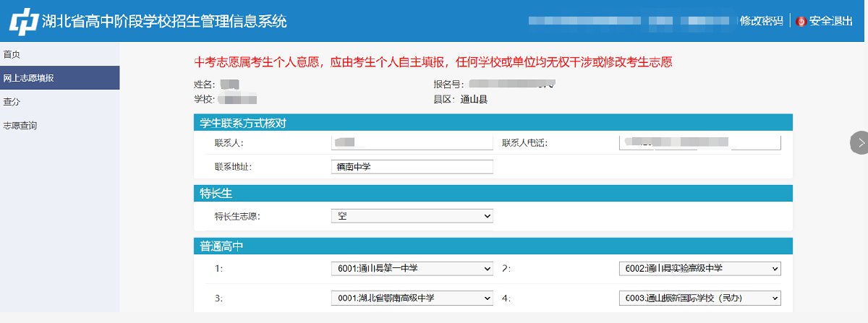Image resolution: width=868 pixels, height=323 pixels.
Task: Click the system title 湖北省高中阶段学校招生管理信息系统
Action: pos(164,21)
